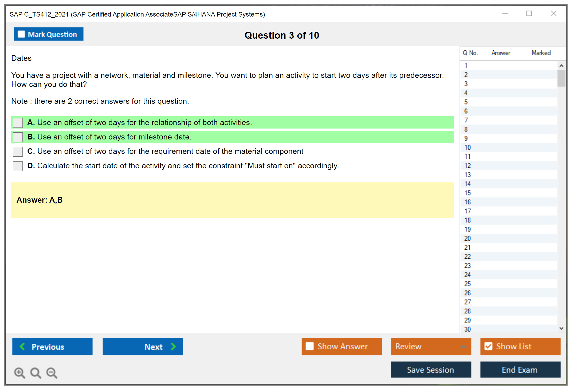This screenshot has width=574, height=392.
Task: Check answer option C checkbox
Action: point(18,151)
